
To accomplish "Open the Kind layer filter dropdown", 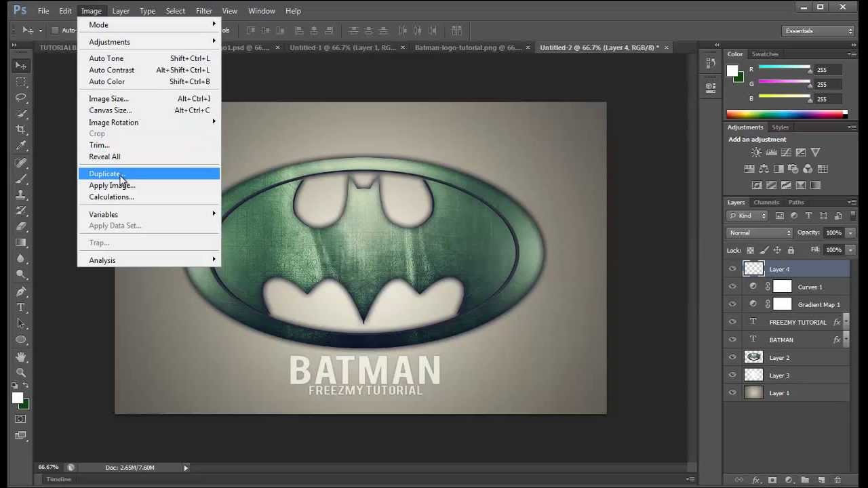I will pos(747,216).
